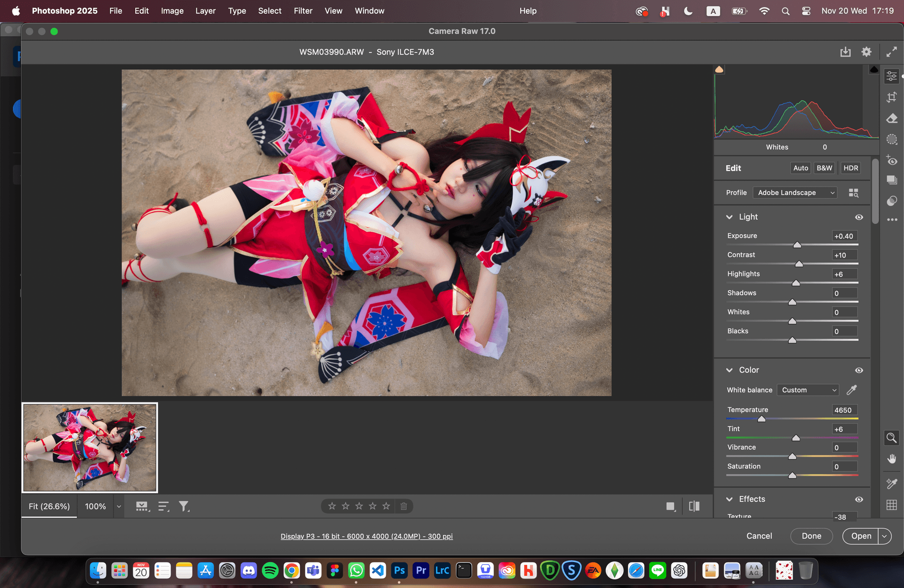Viewport: 904px width, 588px height.
Task: Toggle Effects panel visibility eye
Action: pos(859,499)
